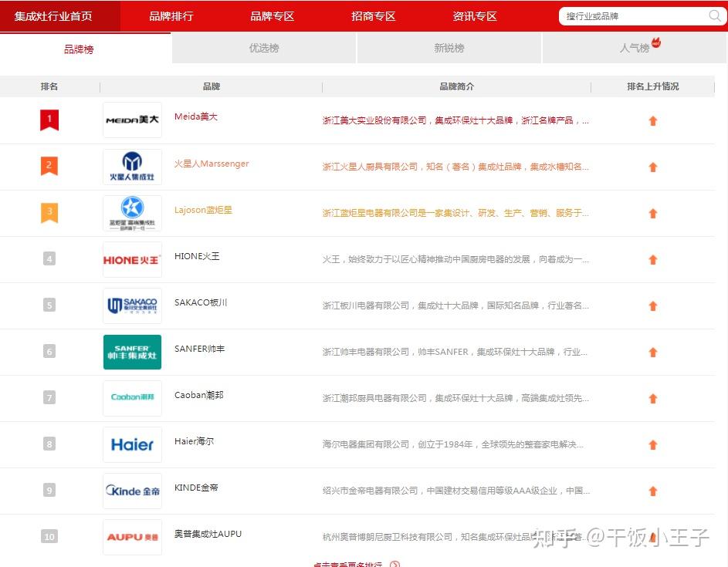
Task: Open the Caoban潮邦 logo thumbnail
Action: pyautogui.click(x=132, y=398)
